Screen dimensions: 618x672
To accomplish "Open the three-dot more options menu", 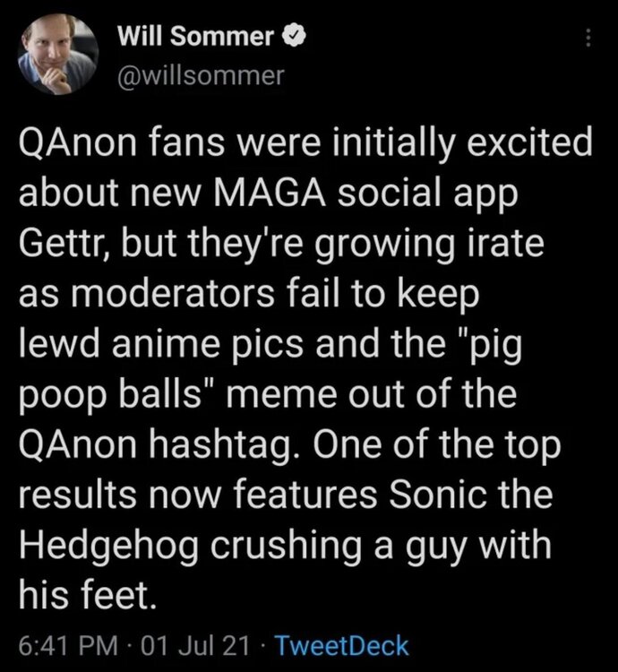I will click(x=588, y=38).
